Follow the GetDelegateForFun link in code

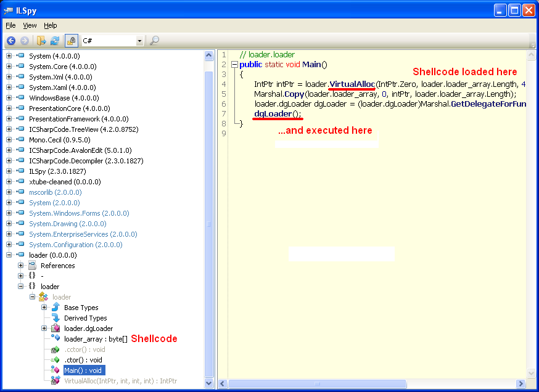pos(488,104)
